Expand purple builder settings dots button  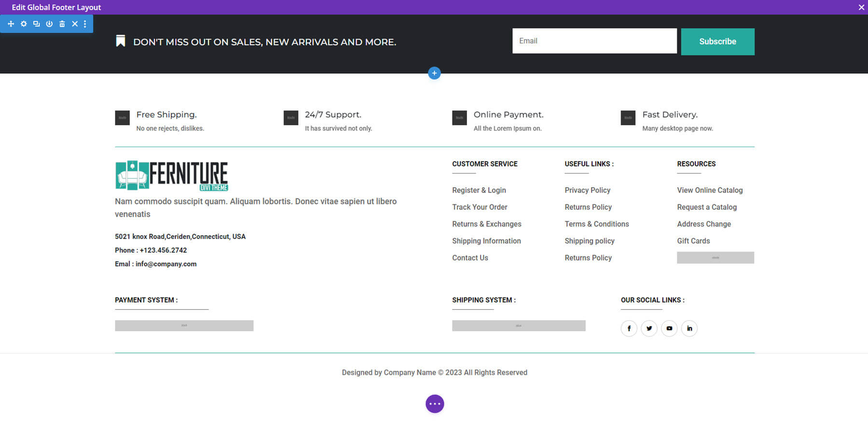click(x=434, y=404)
